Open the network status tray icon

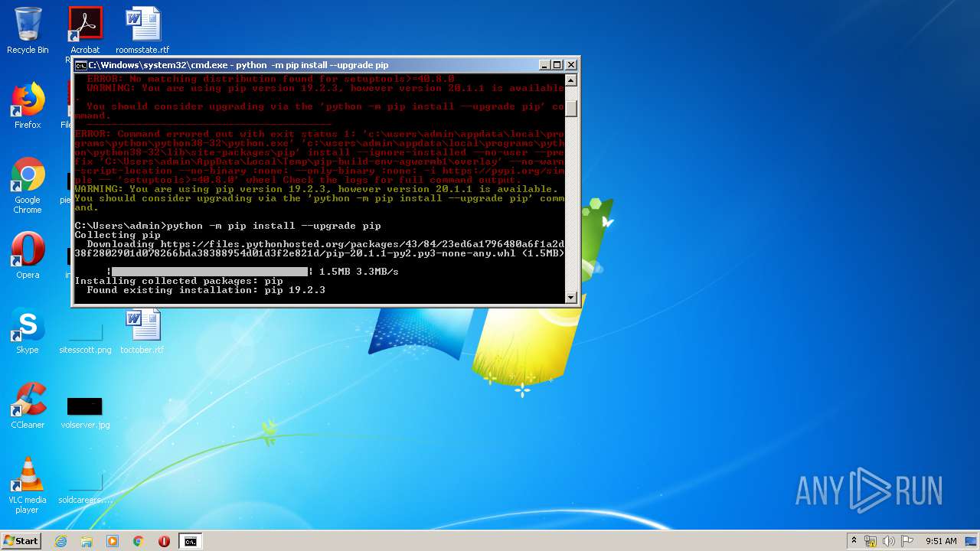pos(871,541)
